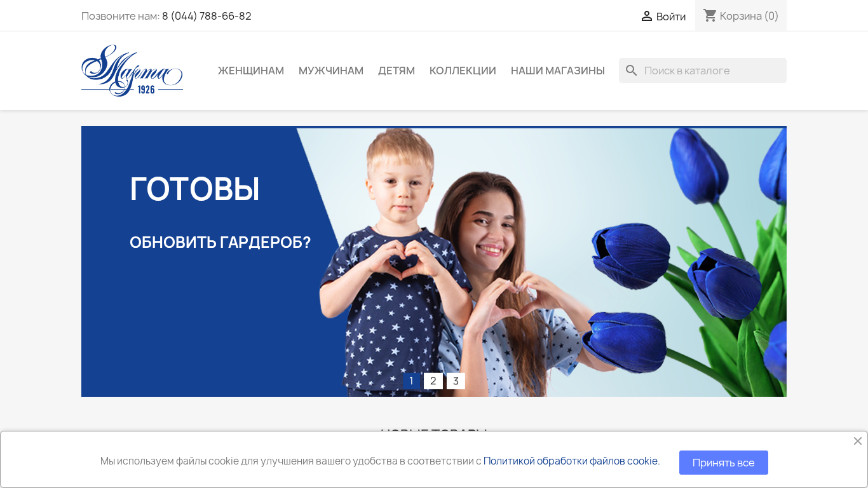Switch to banner slide 3
Viewport: 868px width, 488px height.
point(456,381)
